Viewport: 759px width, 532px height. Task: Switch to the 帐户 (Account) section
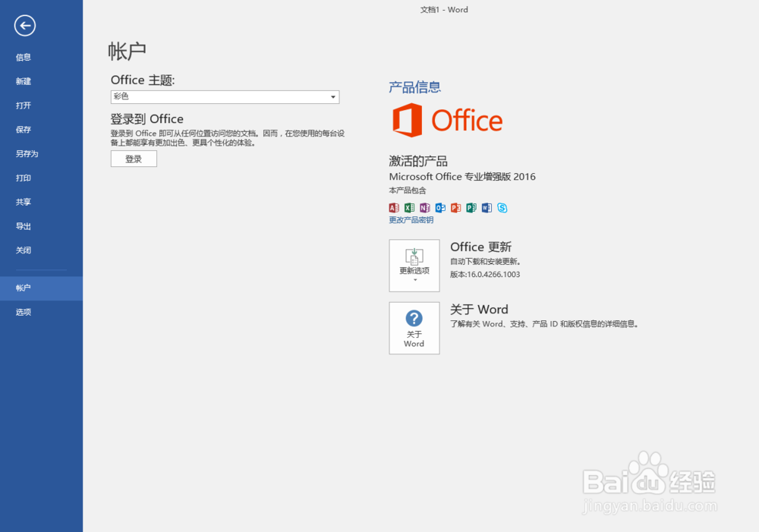click(23, 288)
